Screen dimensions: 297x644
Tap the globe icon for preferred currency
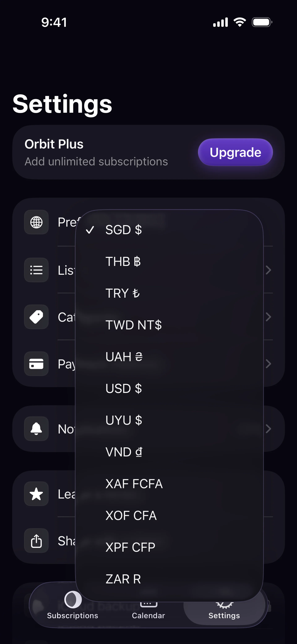click(36, 222)
